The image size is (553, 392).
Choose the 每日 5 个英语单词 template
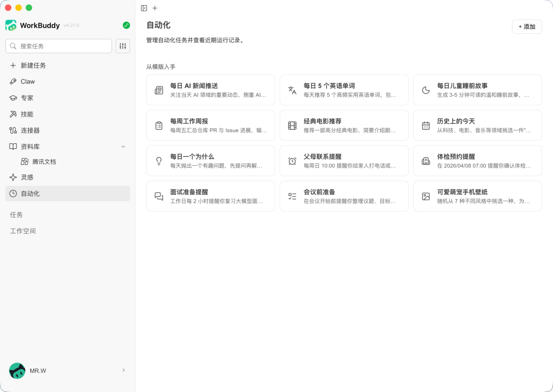pos(344,90)
